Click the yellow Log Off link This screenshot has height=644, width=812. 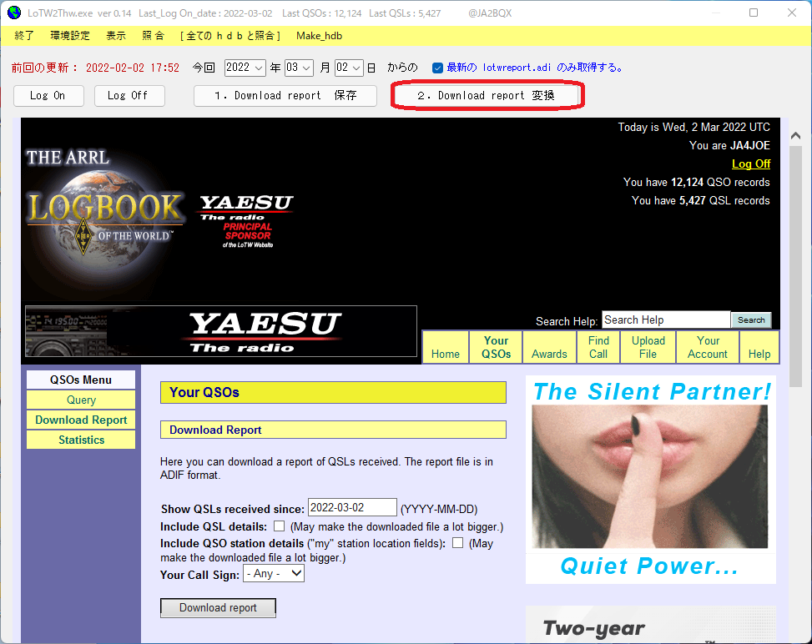point(751,164)
